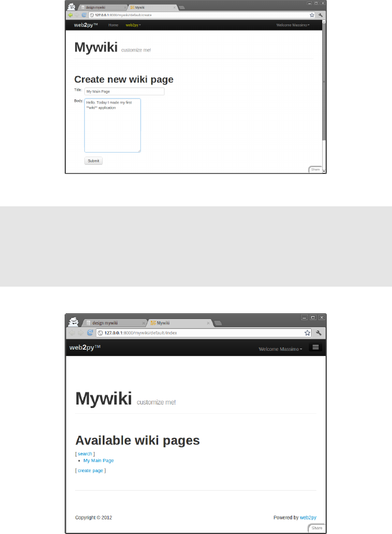Expand Welcome Massimo dropdown in lower window

point(281,349)
